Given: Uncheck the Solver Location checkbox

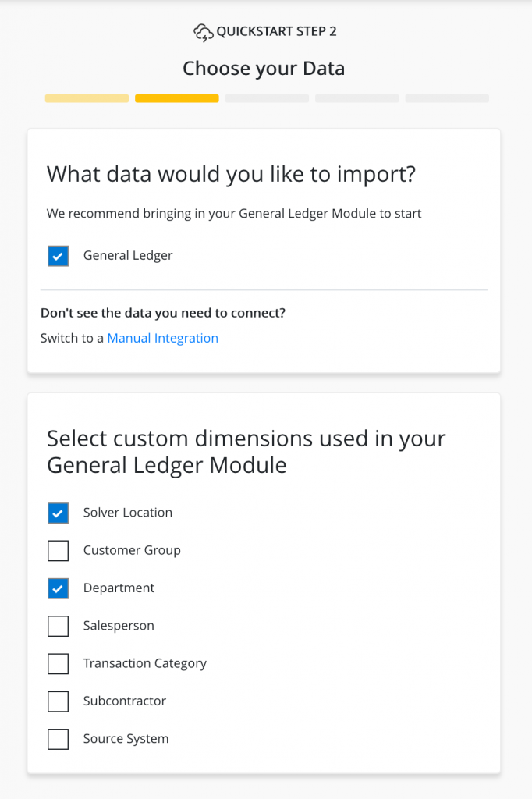Looking at the screenshot, I should (x=59, y=513).
